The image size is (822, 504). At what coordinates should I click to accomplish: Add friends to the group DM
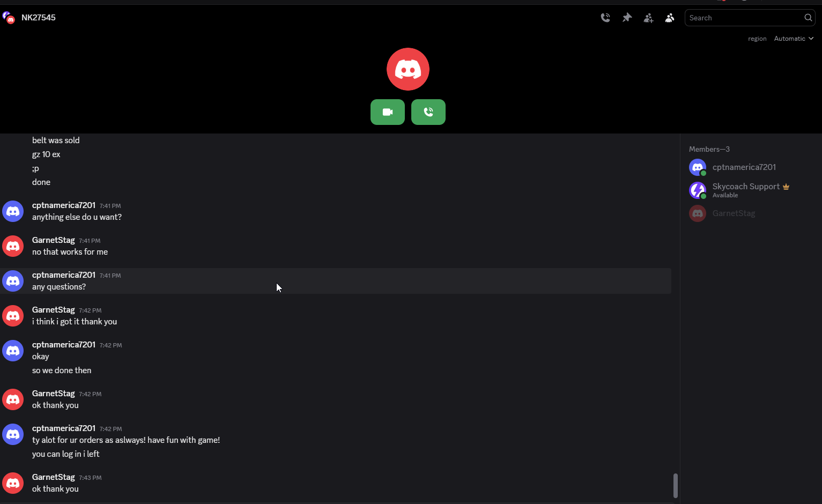coord(648,18)
